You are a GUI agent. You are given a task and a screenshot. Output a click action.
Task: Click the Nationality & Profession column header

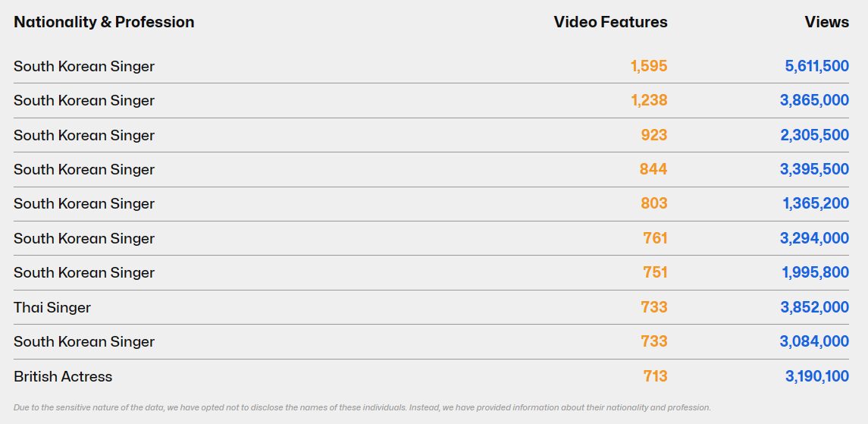tap(104, 22)
